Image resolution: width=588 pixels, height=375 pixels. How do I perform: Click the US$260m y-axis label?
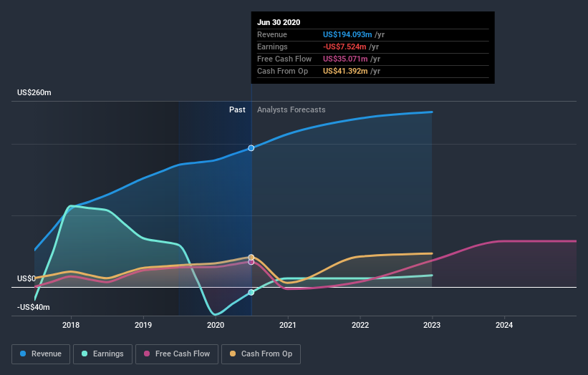(x=34, y=92)
